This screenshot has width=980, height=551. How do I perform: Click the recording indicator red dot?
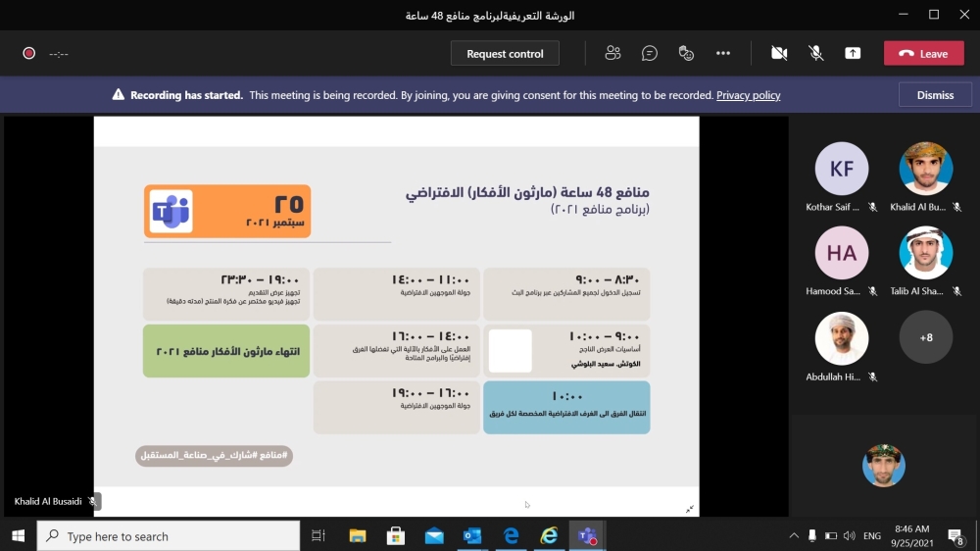click(x=28, y=53)
